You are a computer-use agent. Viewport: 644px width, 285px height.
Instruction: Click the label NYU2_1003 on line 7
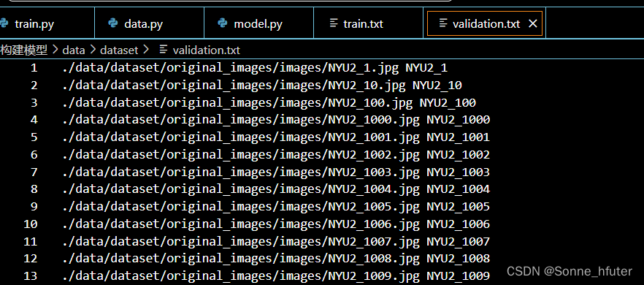pyautogui.click(x=459, y=172)
